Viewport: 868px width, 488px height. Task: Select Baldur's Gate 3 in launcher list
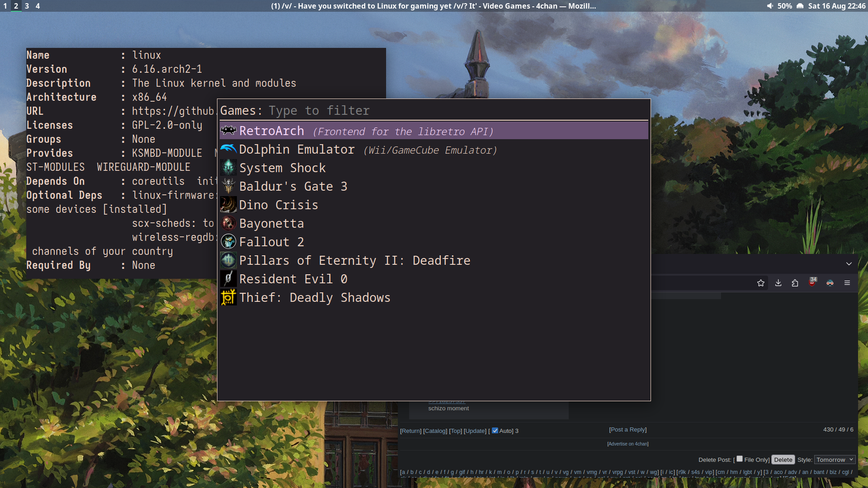293,186
